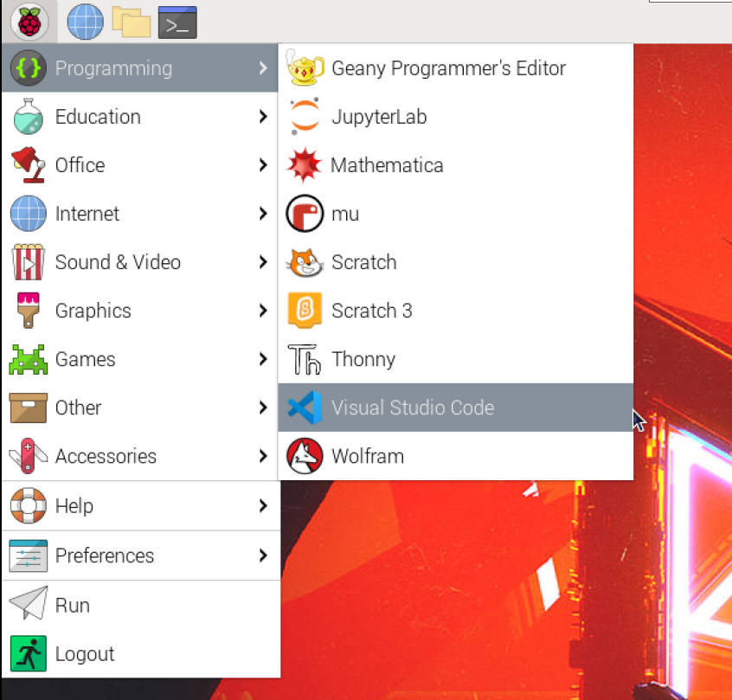Click the Wolfram wolf icon

304,456
